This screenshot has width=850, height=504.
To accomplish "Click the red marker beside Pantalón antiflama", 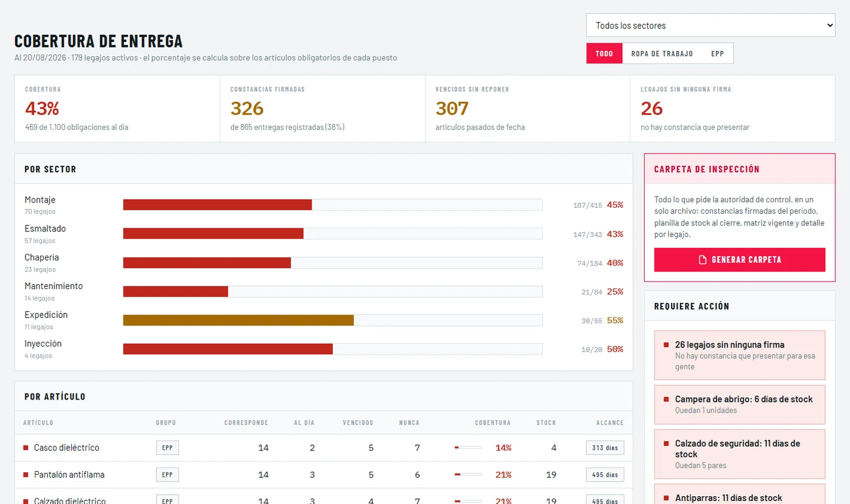I will [26, 475].
